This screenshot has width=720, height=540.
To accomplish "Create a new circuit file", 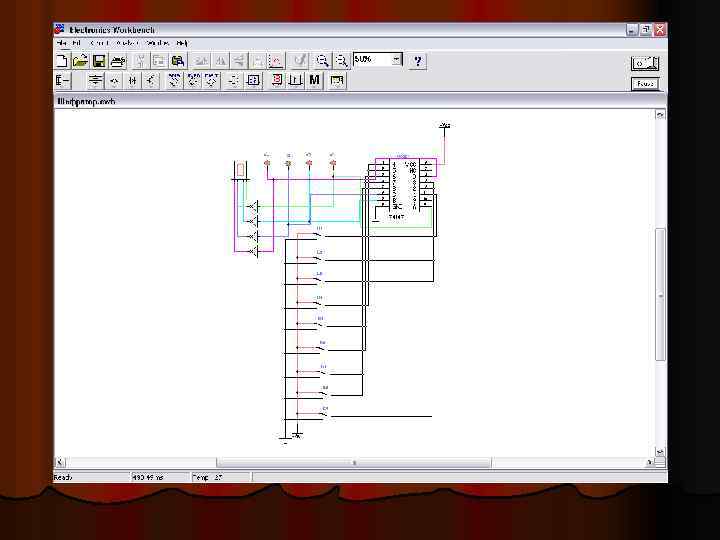I will tap(62, 61).
